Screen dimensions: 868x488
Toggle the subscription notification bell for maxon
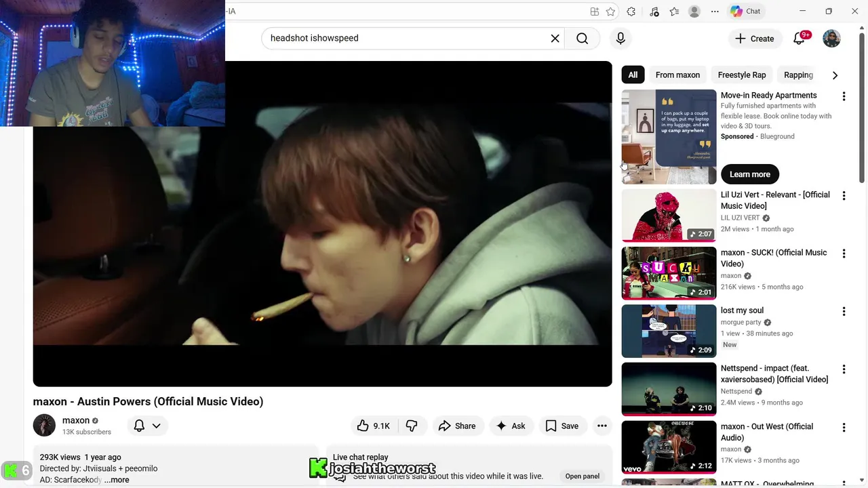tap(139, 426)
